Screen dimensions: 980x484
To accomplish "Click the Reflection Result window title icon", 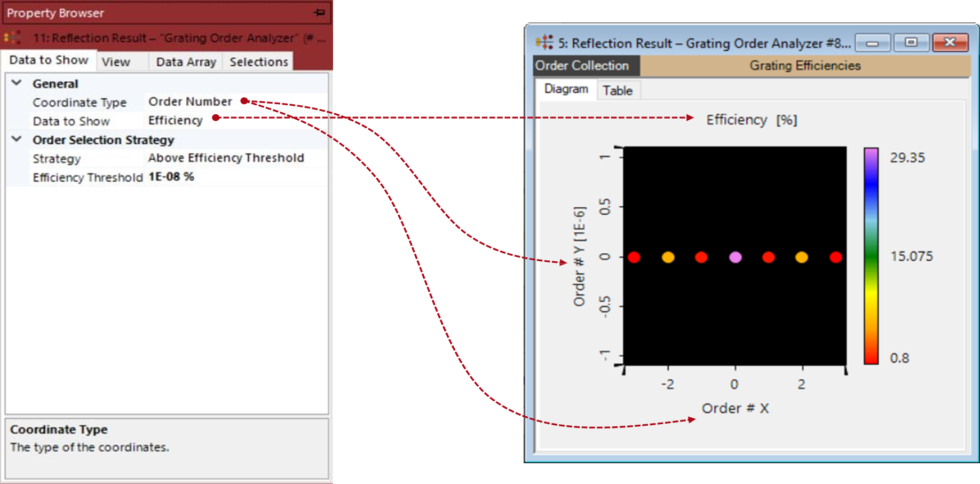I will point(544,43).
